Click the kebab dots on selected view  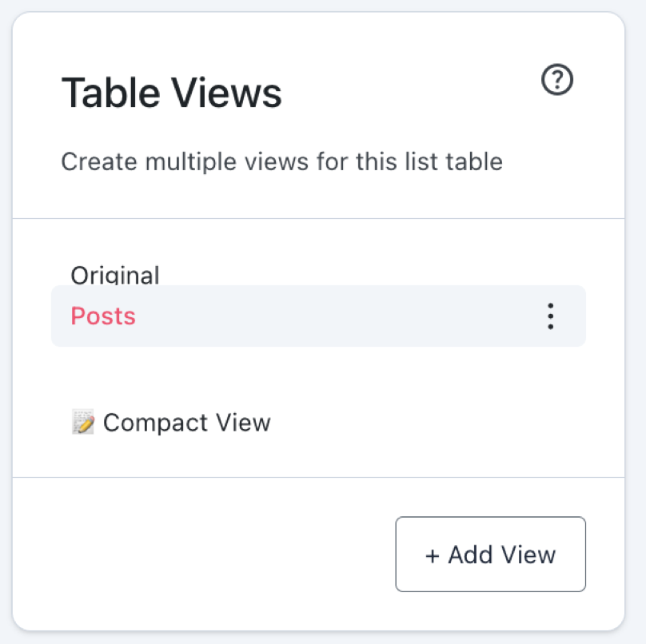click(x=550, y=316)
